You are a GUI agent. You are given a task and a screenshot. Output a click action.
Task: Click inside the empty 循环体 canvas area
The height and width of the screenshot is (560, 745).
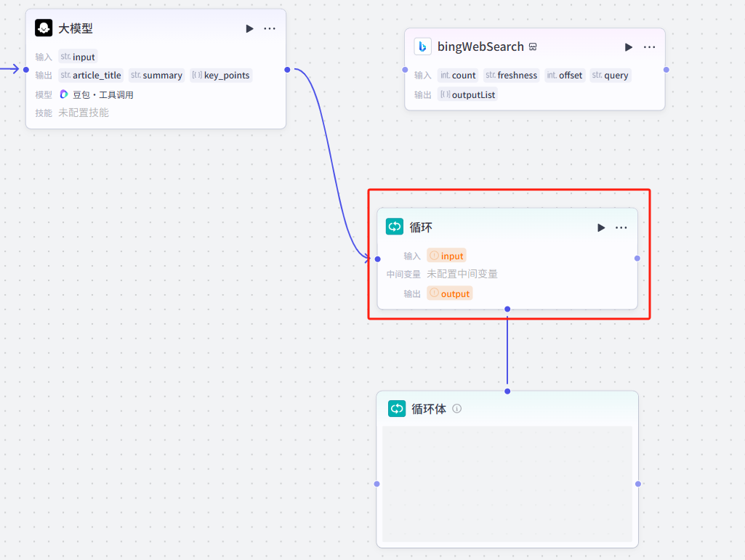[507, 483]
